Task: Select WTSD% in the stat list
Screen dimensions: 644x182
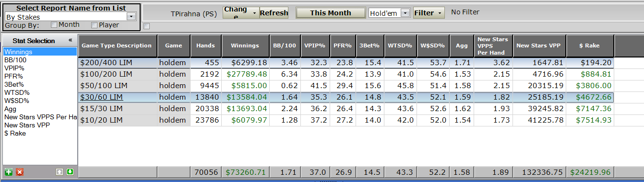Action: [x=40, y=92]
